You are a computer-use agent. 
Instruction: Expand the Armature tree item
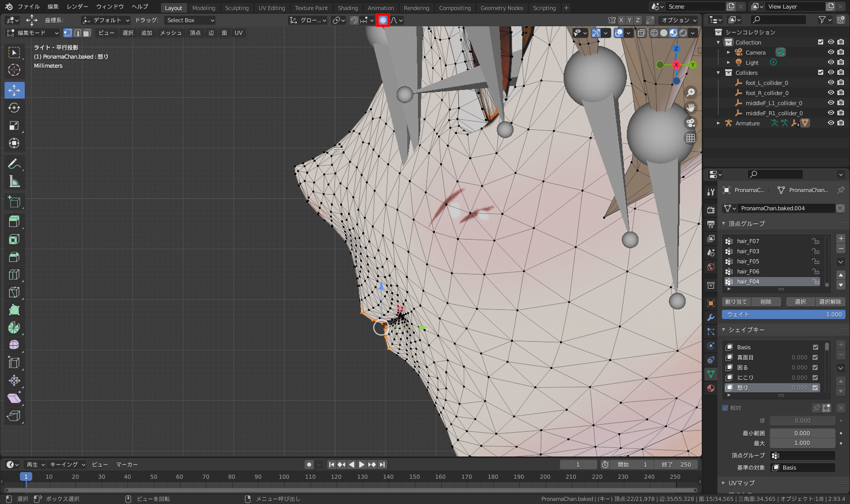click(718, 123)
